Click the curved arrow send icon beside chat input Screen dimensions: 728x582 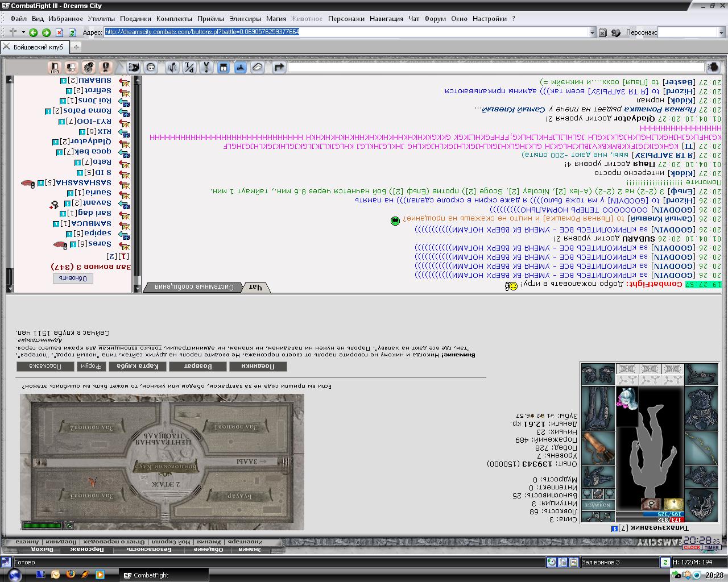tap(279, 68)
